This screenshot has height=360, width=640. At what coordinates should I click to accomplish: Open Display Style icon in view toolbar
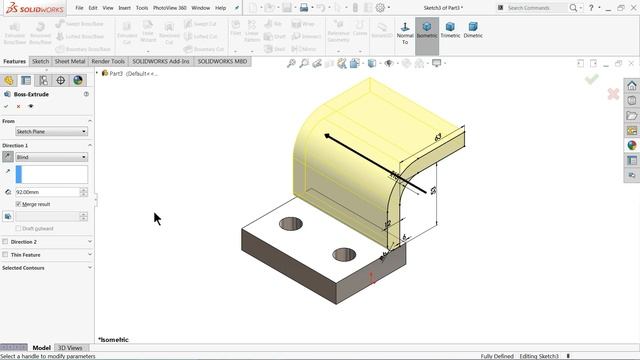click(x=371, y=63)
